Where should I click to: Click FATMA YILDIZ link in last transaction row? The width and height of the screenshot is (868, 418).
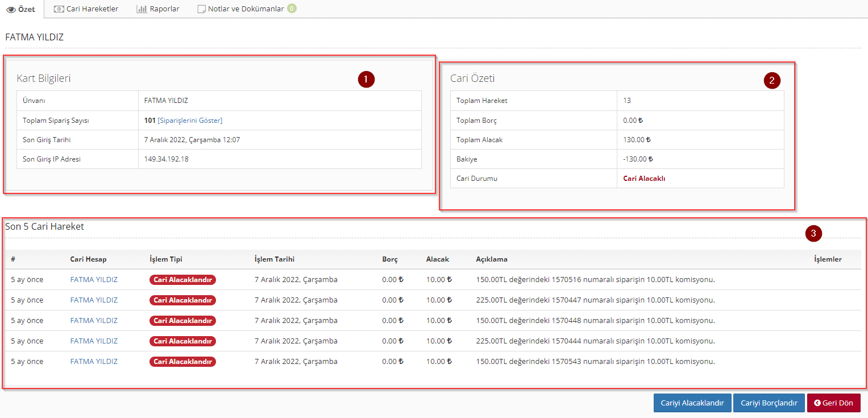(x=94, y=362)
